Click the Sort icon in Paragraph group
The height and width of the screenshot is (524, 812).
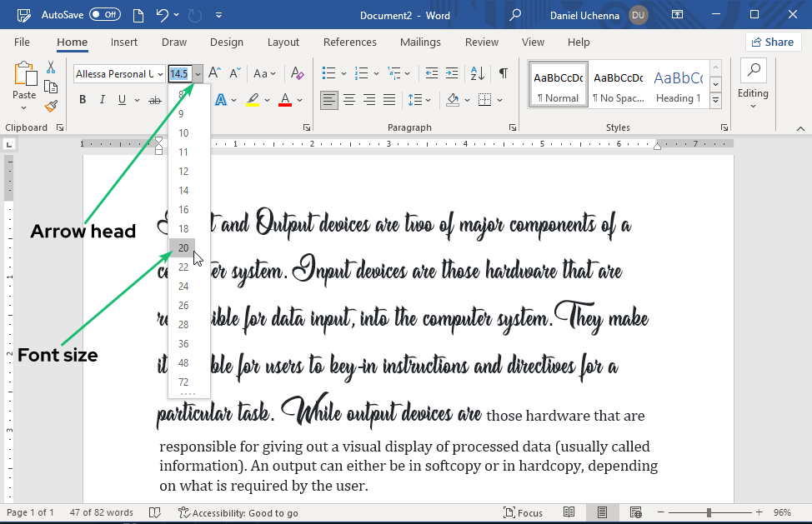click(476, 73)
